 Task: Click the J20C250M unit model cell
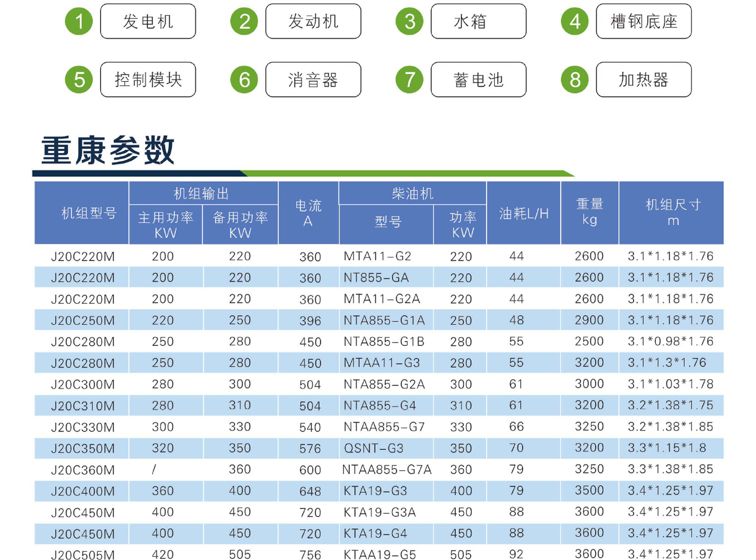pos(83,321)
